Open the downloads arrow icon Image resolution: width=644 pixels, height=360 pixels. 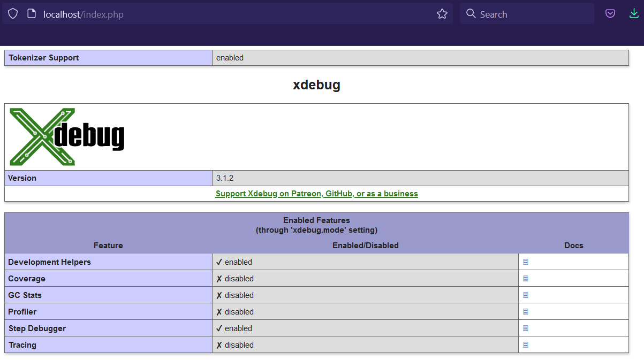[634, 14]
